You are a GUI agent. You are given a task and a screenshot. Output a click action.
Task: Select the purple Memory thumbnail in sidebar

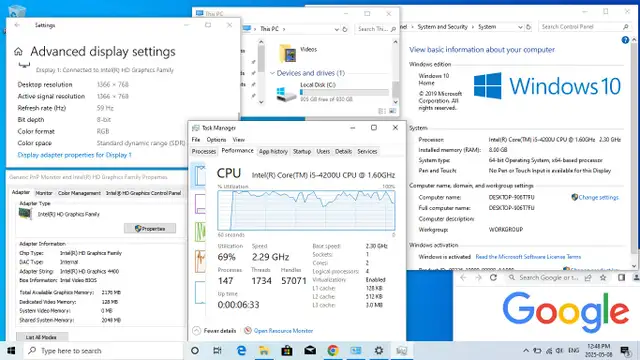200,204
